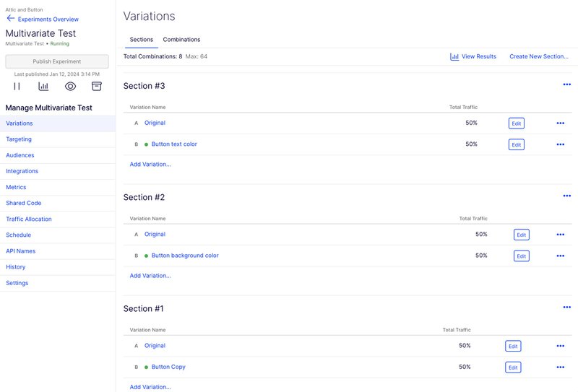Click back arrow to Experiments Overview
578x392 pixels.
coord(11,19)
